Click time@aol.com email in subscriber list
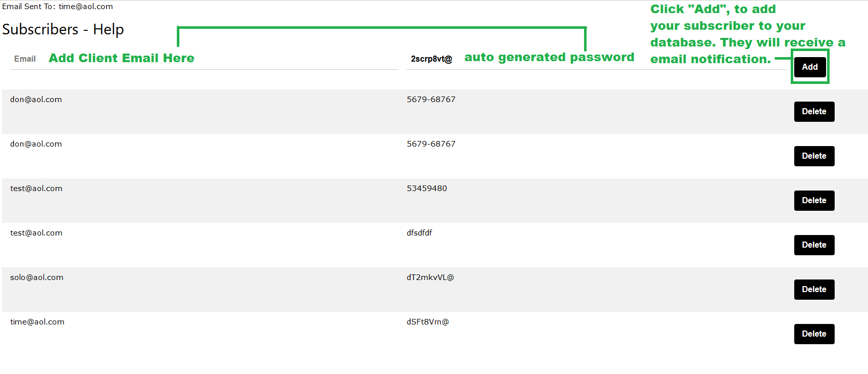 coord(37,322)
